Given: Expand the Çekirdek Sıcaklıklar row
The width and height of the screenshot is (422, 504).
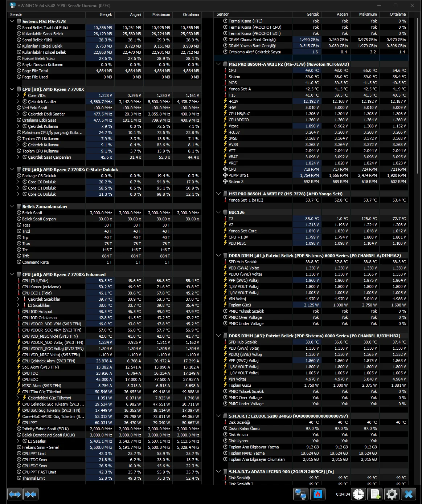Looking at the screenshot, I should click(x=18, y=299).
